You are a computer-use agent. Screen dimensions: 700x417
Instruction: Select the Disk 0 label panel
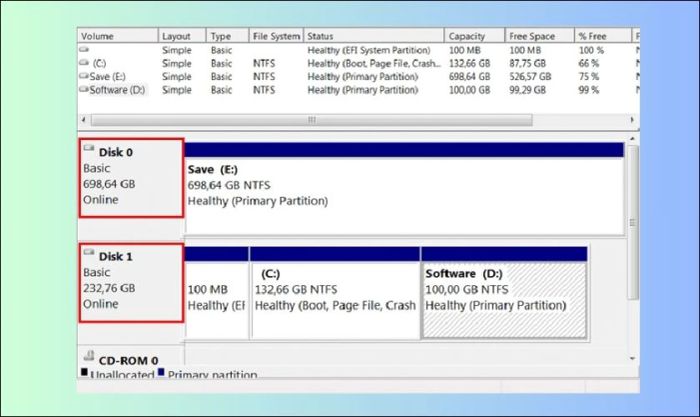(x=131, y=178)
